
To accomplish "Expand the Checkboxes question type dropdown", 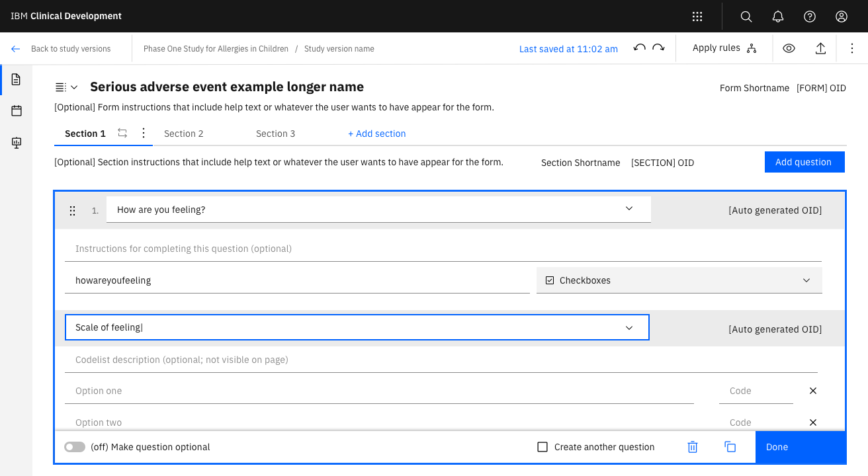I will coord(806,280).
